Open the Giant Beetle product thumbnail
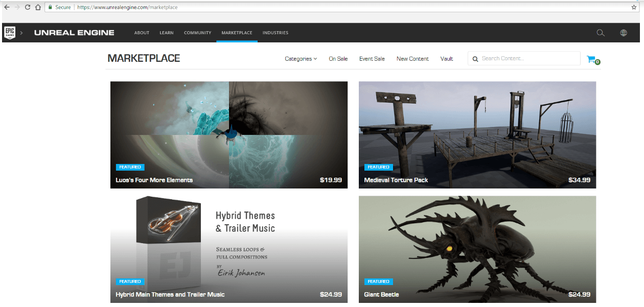The height and width of the screenshot is (307, 644). point(477,249)
